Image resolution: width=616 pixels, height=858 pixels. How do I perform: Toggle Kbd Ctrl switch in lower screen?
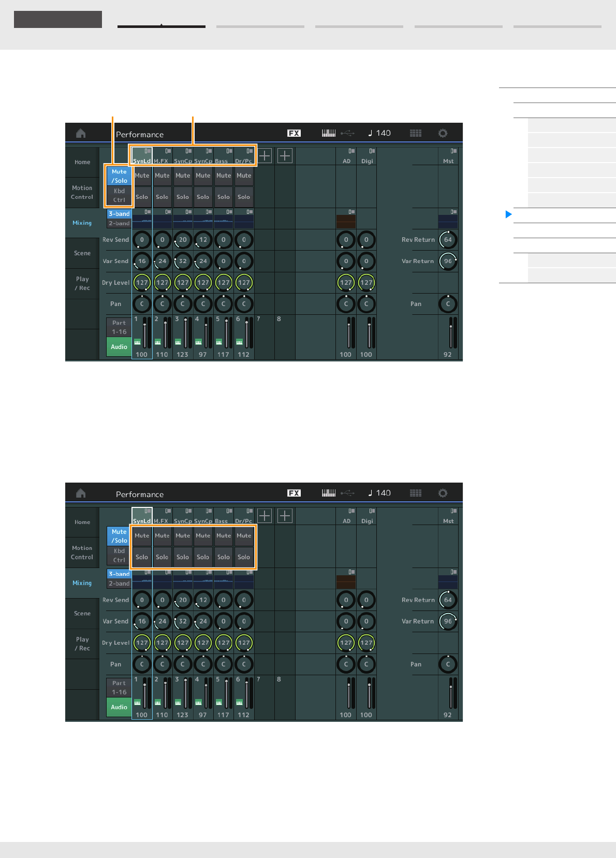pyautogui.click(x=119, y=555)
